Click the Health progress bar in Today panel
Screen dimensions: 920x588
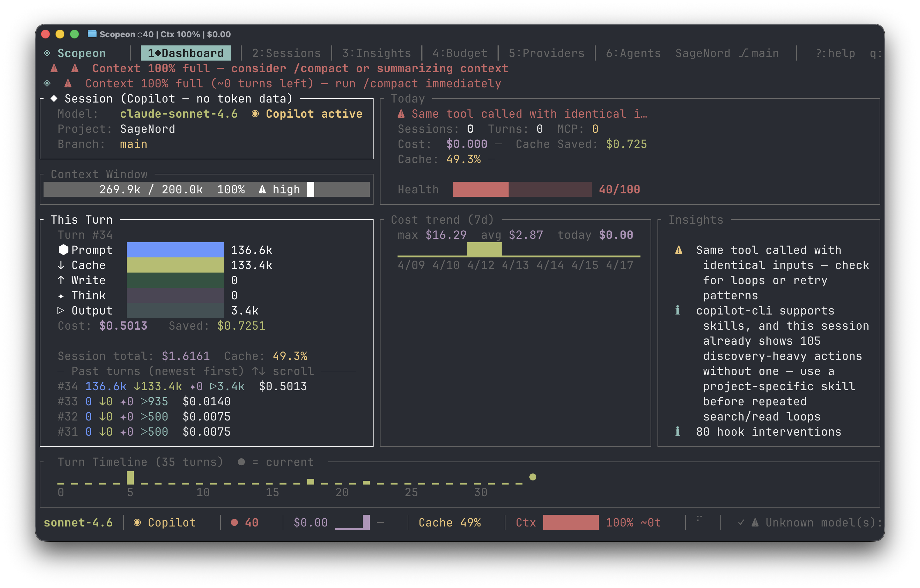point(522,189)
